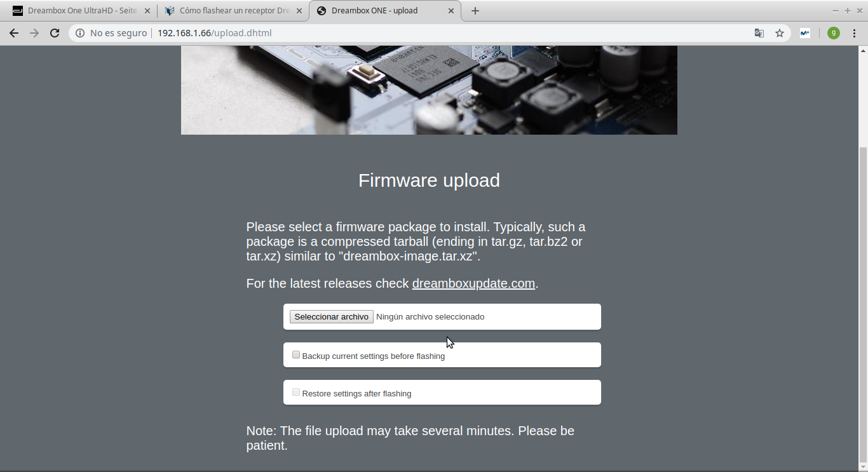Click the address bar URL field
The width and height of the screenshot is (868, 472).
(413, 33)
